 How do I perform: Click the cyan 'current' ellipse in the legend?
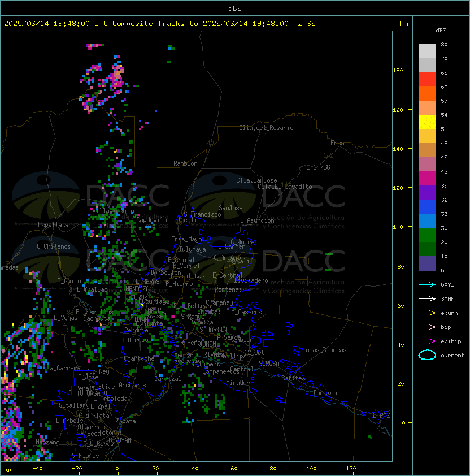427,355
